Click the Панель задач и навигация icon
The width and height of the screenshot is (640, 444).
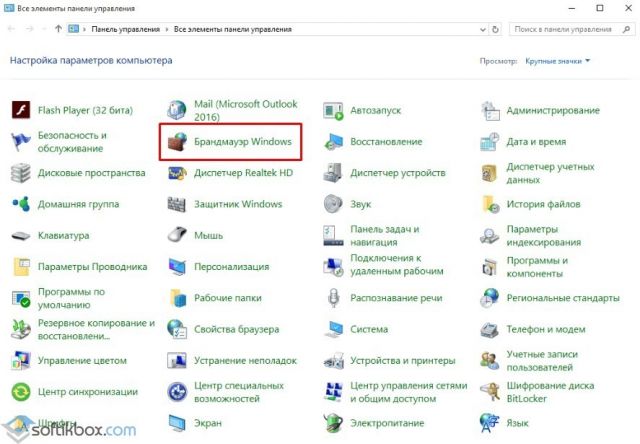pyautogui.click(x=333, y=235)
